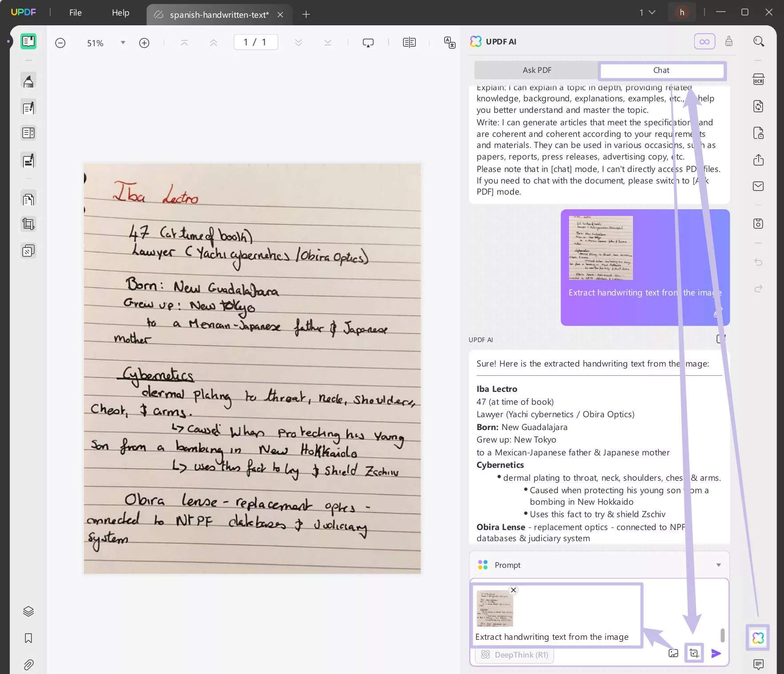The height and width of the screenshot is (674, 784).
Task: Start the slideshow presentation mode
Action: coord(368,43)
